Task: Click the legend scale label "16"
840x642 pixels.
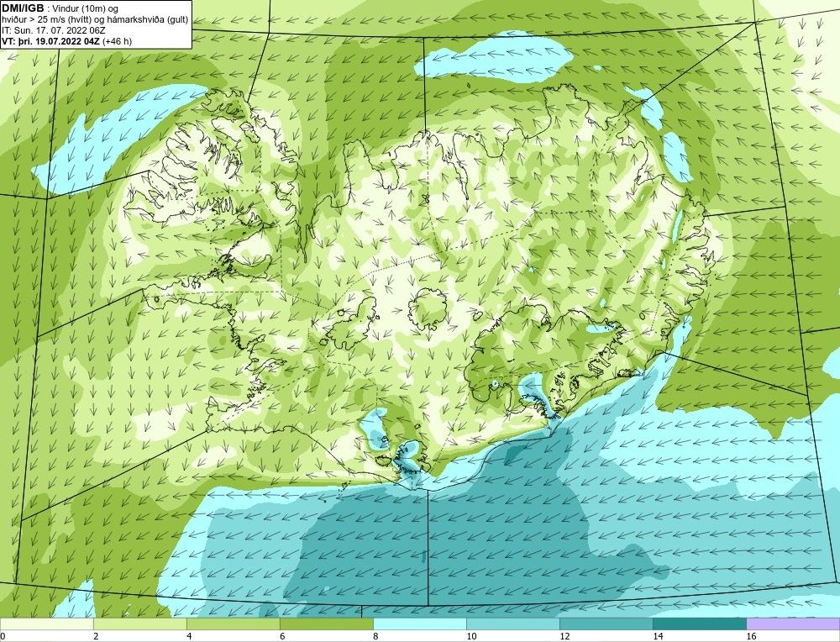Action: (750, 636)
